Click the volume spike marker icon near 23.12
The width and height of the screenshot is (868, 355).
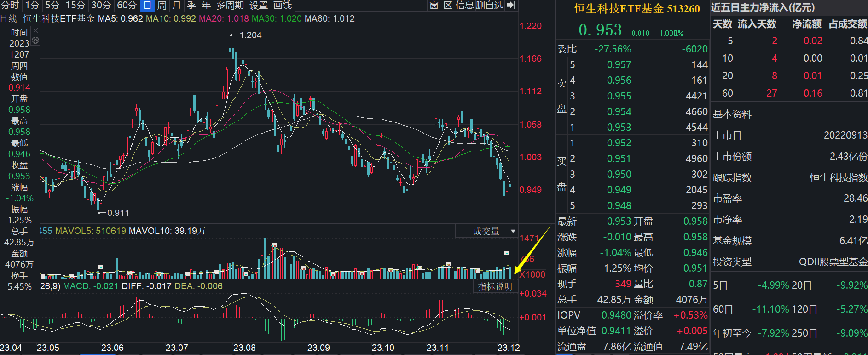[x=506, y=253]
